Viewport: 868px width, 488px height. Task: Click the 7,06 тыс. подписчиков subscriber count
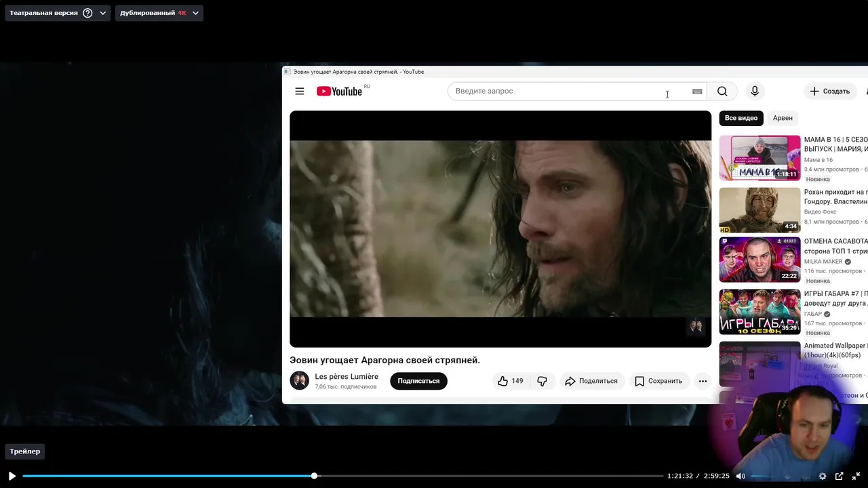click(345, 387)
